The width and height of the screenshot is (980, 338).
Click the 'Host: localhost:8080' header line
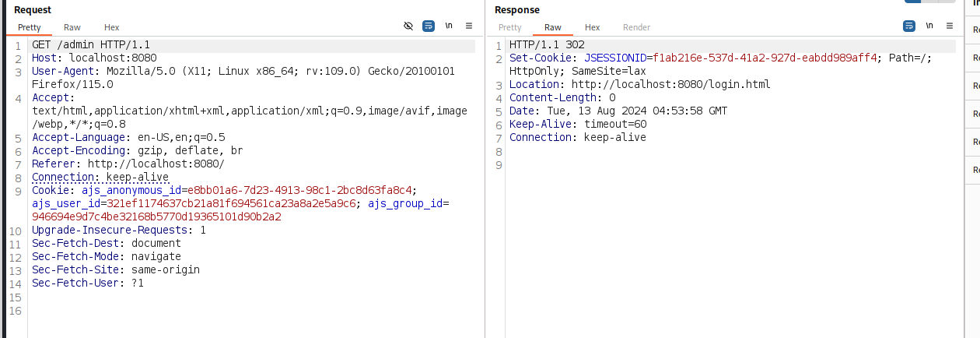(x=94, y=58)
